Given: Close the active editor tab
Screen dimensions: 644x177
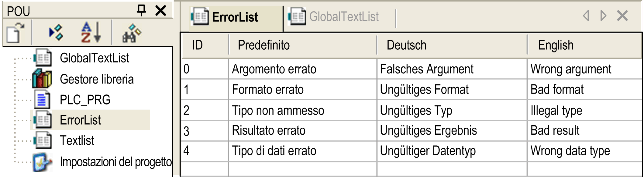Looking at the screenshot, I should pyautogui.click(x=622, y=16).
